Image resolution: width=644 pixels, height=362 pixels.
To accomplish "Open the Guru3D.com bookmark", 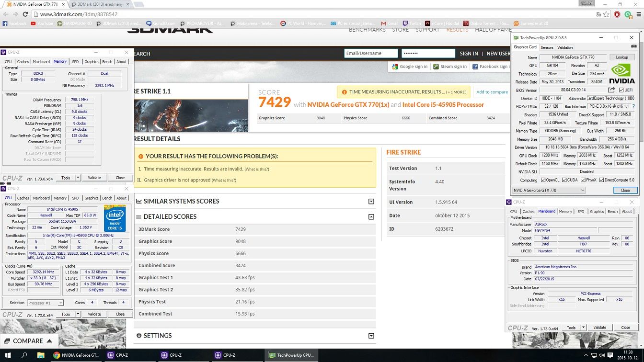I will pos(161,23).
